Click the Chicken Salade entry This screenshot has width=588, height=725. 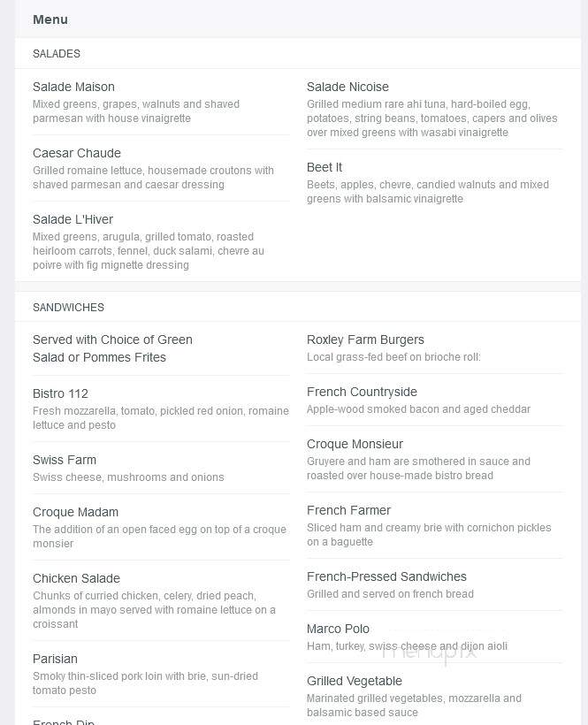tap(76, 578)
